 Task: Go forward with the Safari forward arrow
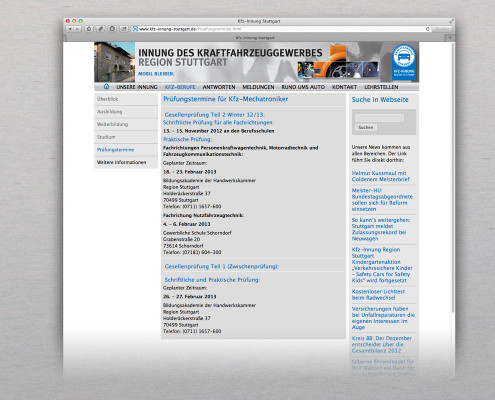(x=77, y=29)
